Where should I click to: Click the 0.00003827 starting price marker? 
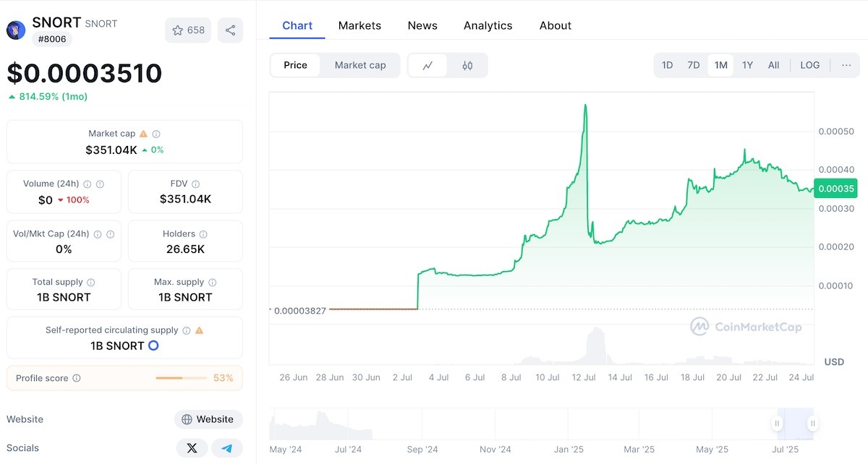300,310
